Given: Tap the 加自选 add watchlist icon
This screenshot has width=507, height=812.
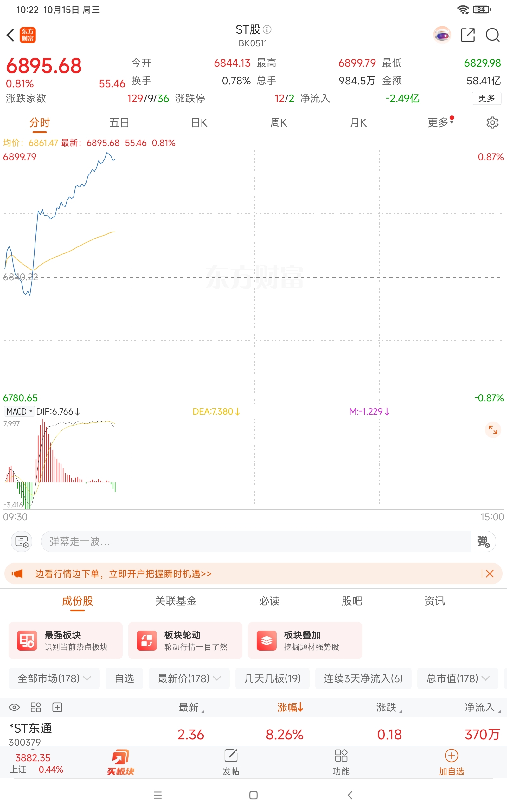Looking at the screenshot, I should pos(451,762).
